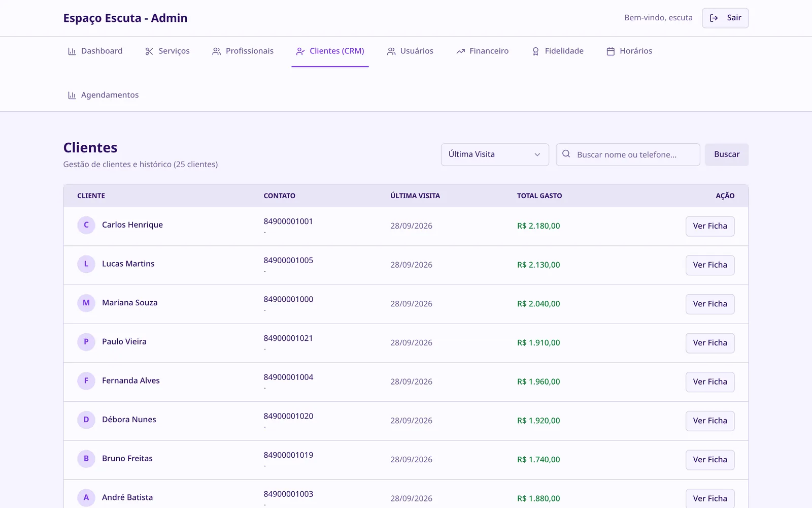
Task: Click the scissors icon for Serviços
Action: coord(149,51)
